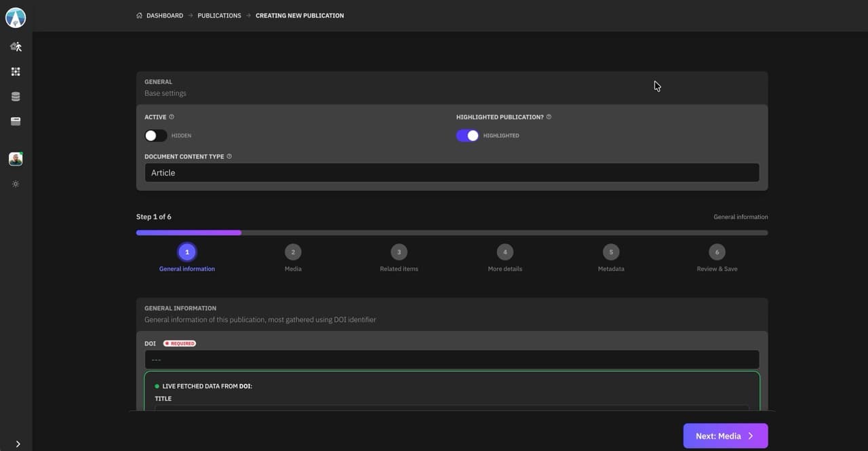
Task: Click help icon beside Highlighted Publication
Action: pyautogui.click(x=549, y=117)
